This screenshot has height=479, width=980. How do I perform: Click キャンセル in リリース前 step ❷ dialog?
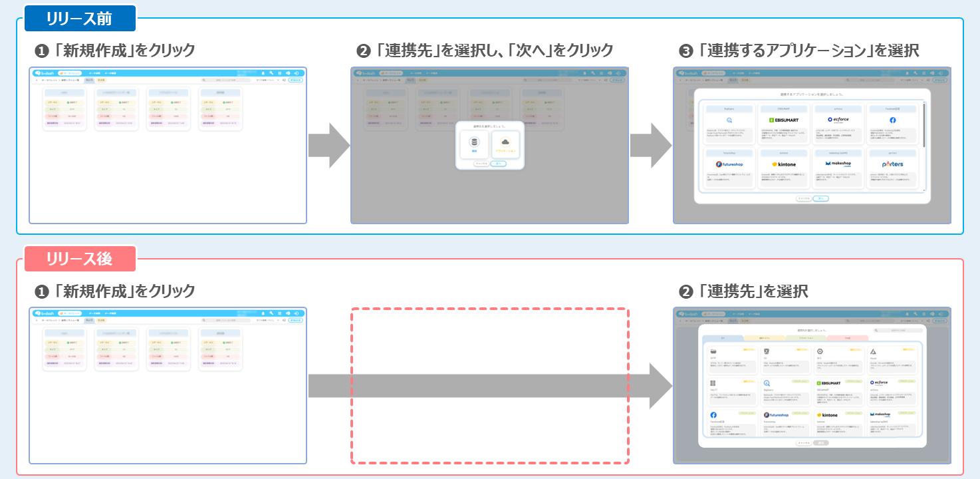pyautogui.click(x=481, y=164)
